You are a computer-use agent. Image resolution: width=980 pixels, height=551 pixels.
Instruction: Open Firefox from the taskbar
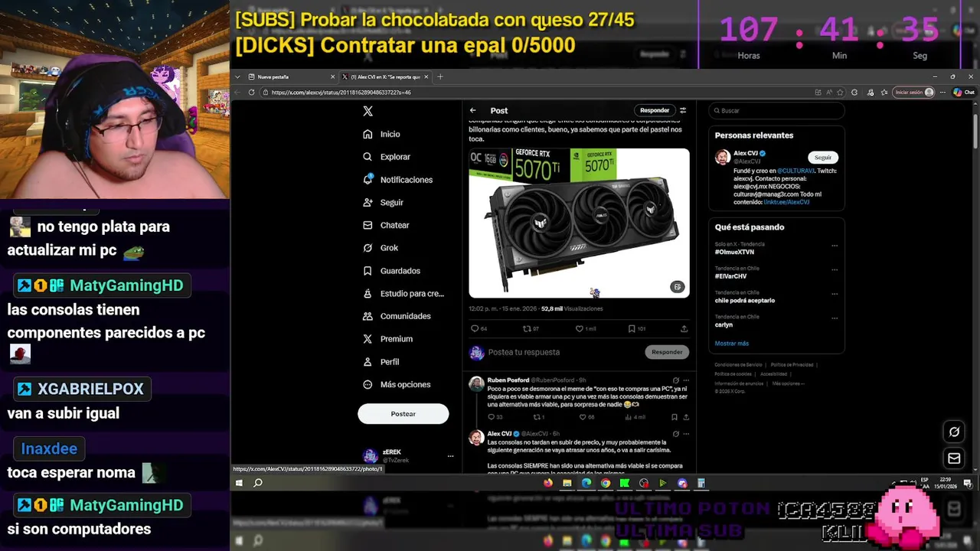tap(547, 483)
